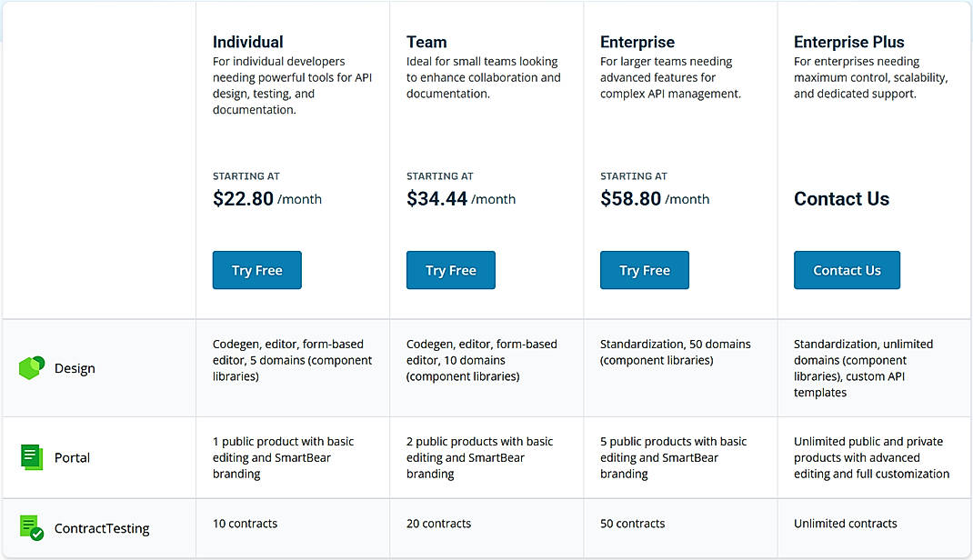Select the Team plan heading
The image size is (973, 560).
[426, 42]
